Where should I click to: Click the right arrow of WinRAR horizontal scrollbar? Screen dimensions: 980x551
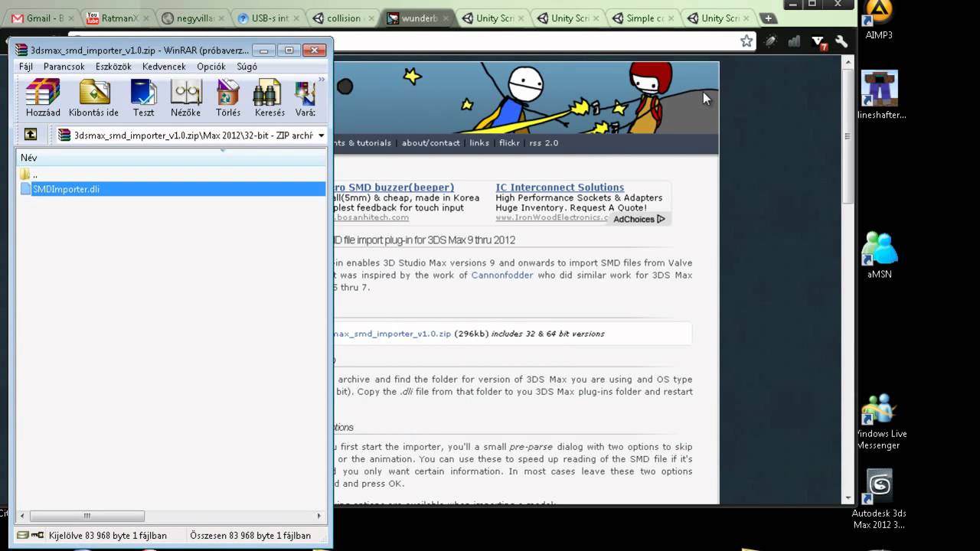click(319, 516)
